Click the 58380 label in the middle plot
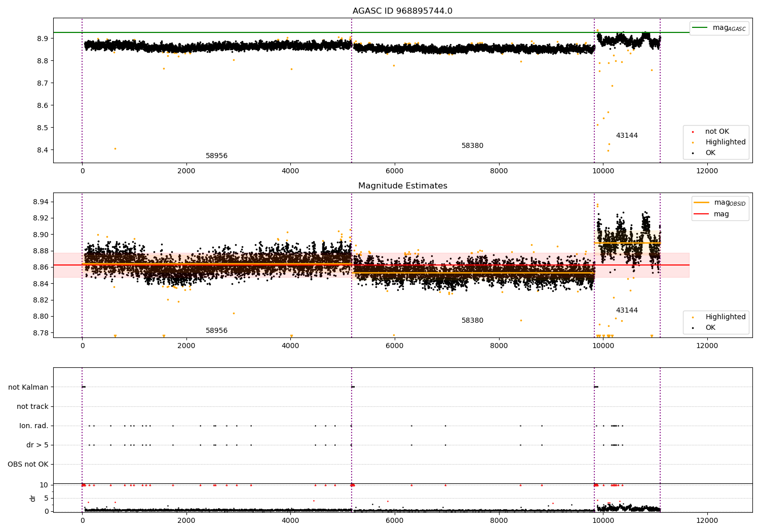Viewport: 760px width, 532px height. [x=472, y=321]
